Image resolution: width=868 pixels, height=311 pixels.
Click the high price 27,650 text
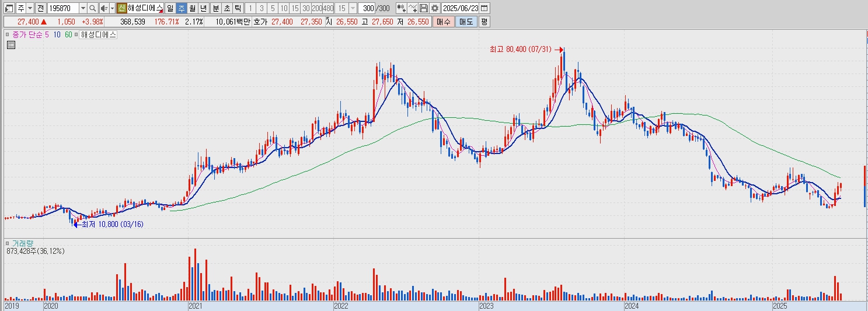click(382, 22)
